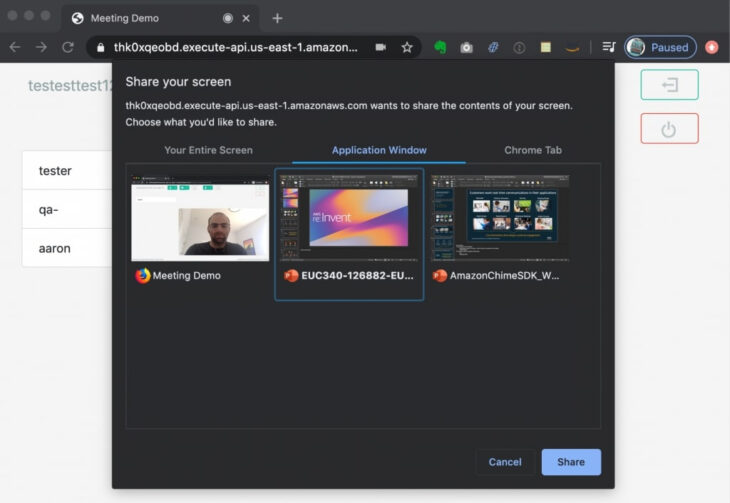Switch to Chrome Tab option

pyautogui.click(x=533, y=150)
